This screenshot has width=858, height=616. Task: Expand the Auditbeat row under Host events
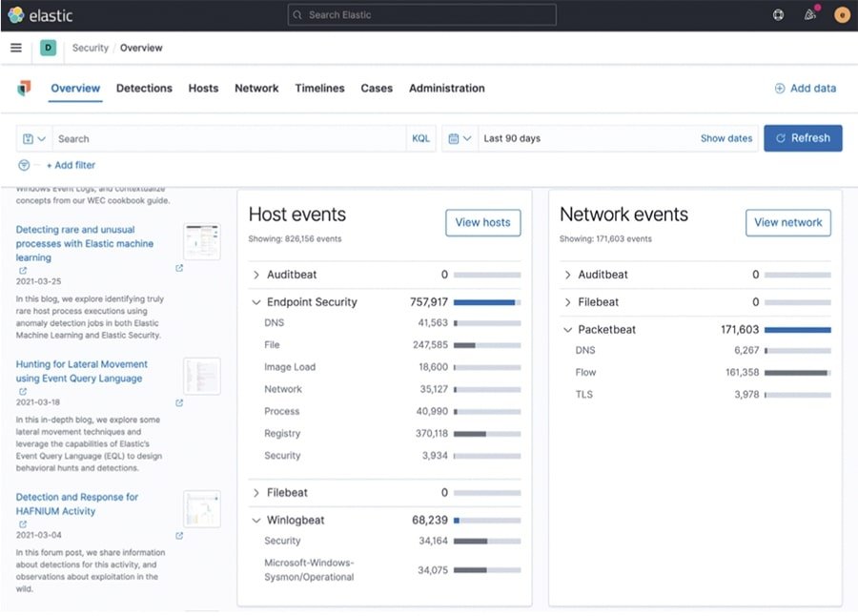(x=255, y=275)
